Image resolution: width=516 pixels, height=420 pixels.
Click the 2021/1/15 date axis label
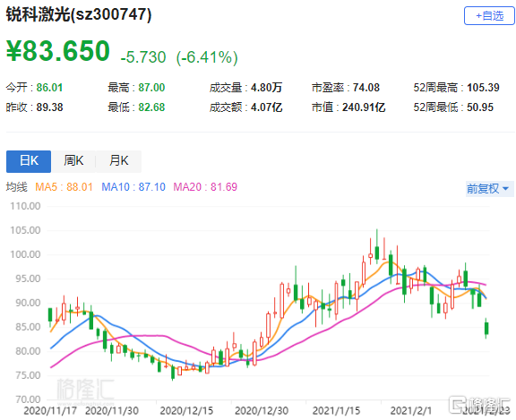[336, 411]
